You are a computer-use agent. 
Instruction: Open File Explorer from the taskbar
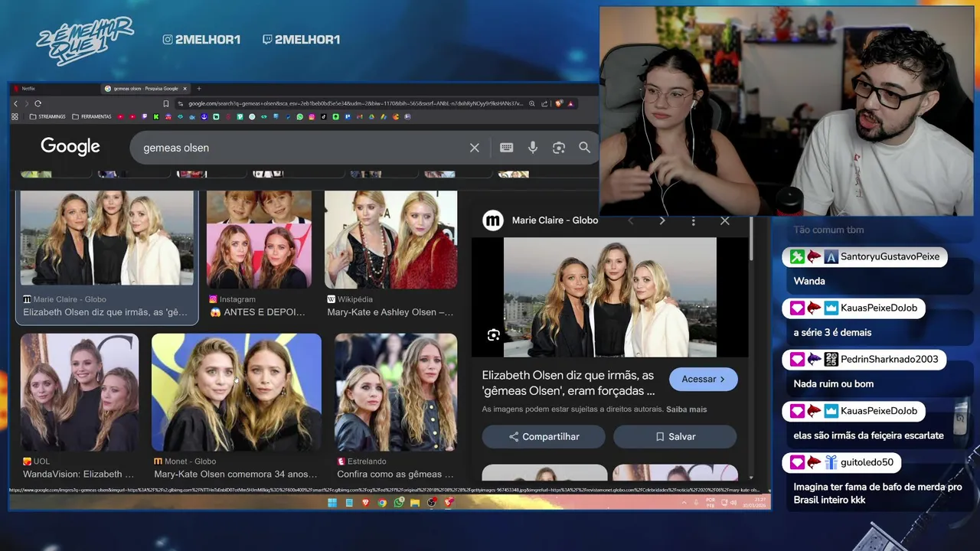coord(415,503)
